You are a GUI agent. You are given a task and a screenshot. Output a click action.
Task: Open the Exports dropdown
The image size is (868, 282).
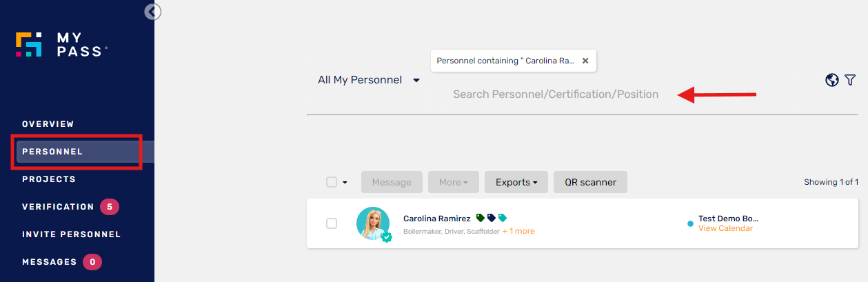pyautogui.click(x=516, y=182)
